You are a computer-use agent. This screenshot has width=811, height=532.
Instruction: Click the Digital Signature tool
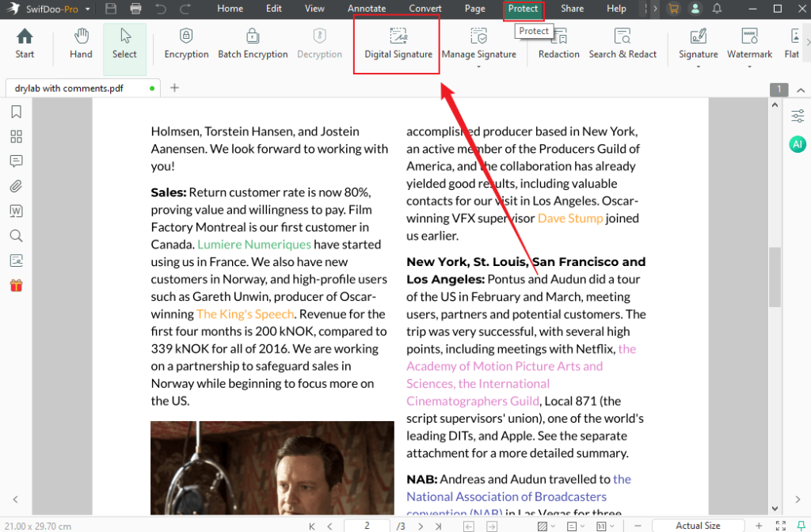tap(398, 44)
